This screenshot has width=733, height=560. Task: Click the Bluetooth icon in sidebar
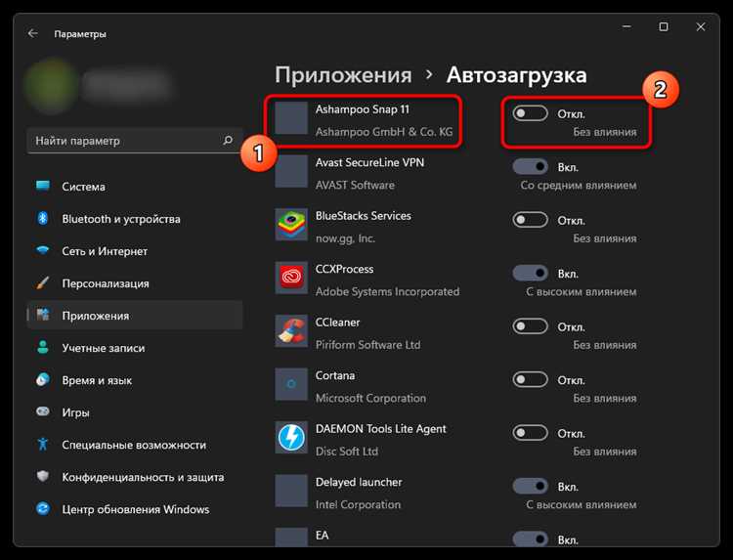coord(43,218)
